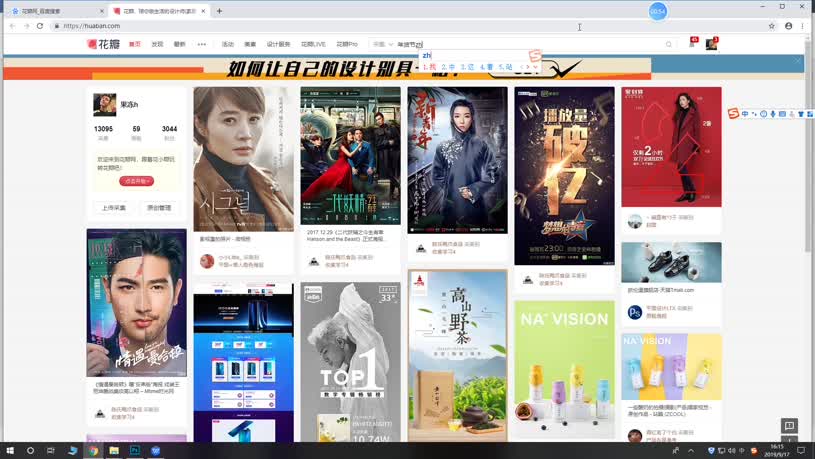Open the 二代妖精 movie poster pin
815x459 pixels.
pyautogui.click(x=350, y=155)
